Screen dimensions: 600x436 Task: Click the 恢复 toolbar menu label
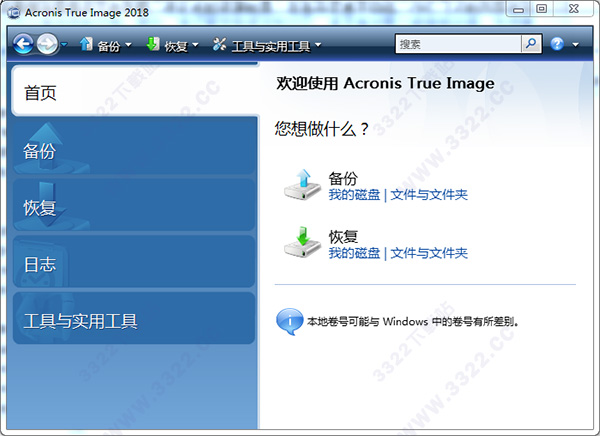(176, 46)
